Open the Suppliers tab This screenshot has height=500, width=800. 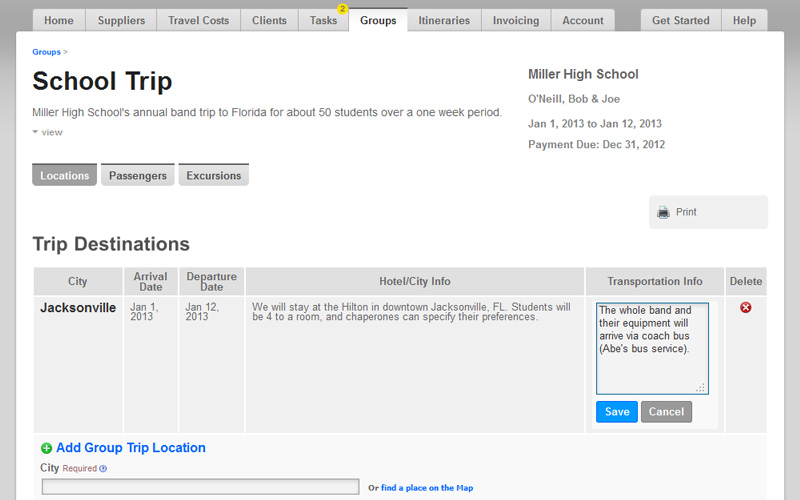tap(121, 20)
